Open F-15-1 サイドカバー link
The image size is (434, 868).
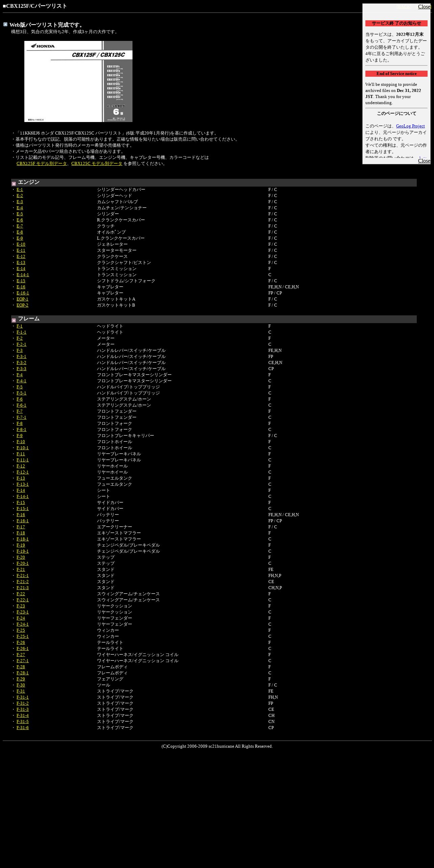(x=23, y=509)
